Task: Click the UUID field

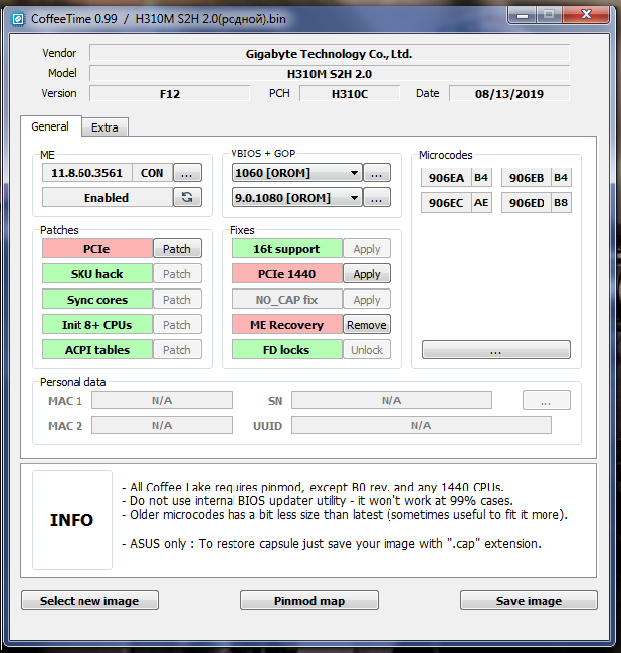Action: (x=421, y=425)
